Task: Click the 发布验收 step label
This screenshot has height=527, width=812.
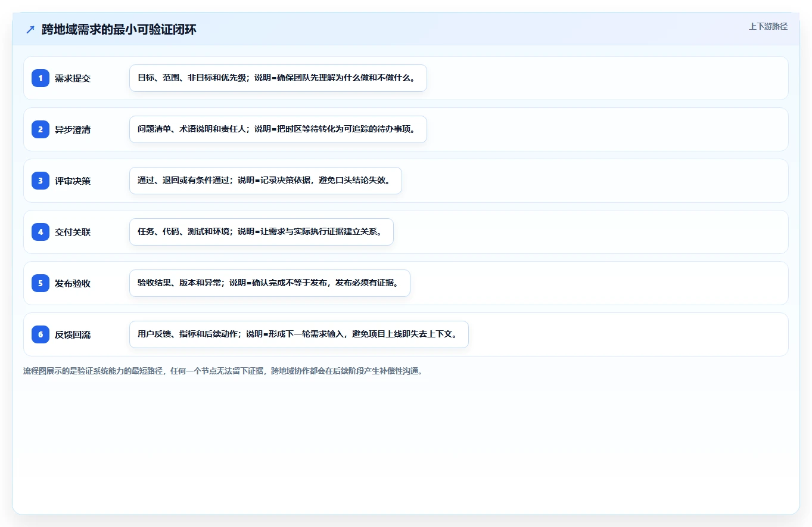Action: (73, 284)
